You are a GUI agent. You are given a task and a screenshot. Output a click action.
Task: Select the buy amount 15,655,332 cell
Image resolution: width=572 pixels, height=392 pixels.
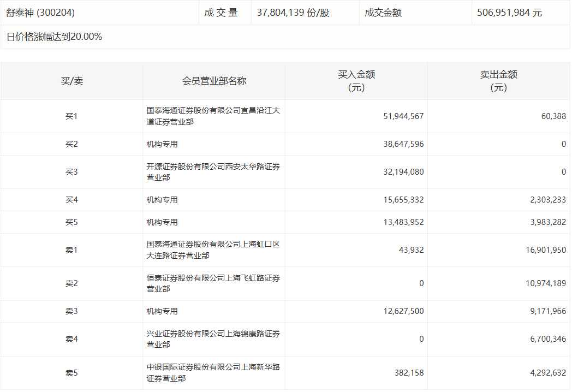click(403, 200)
